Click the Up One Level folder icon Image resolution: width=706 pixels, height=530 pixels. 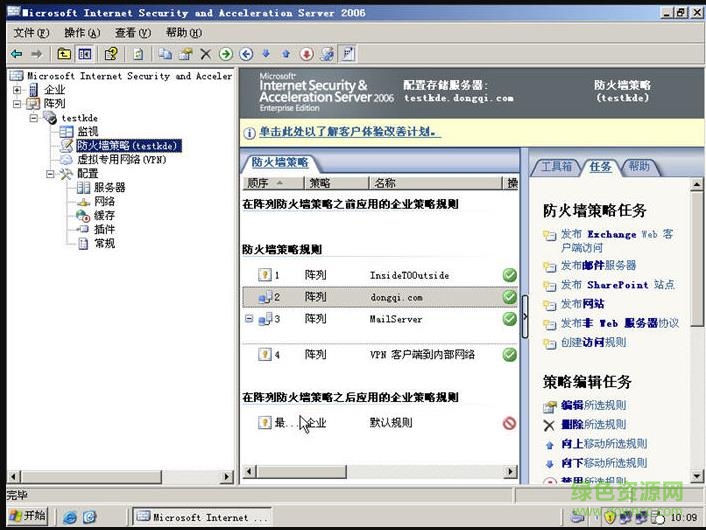click(64, 54)
